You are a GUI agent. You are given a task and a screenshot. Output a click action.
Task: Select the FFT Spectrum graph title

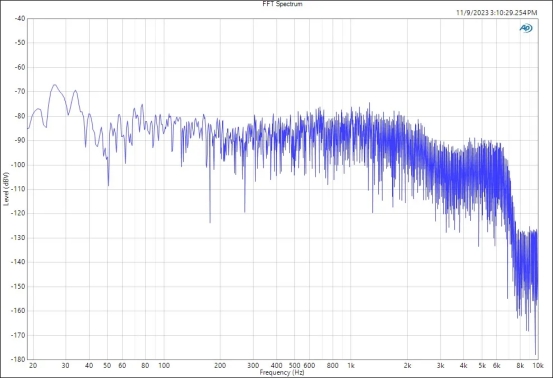pos(282,4)
